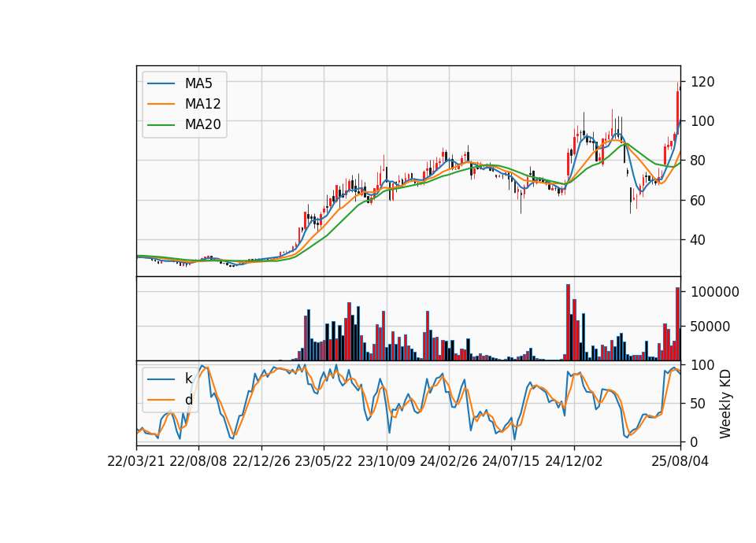The image size is (756, 543).
Task: Click the 60 price axis label
Action: [699, 200]
